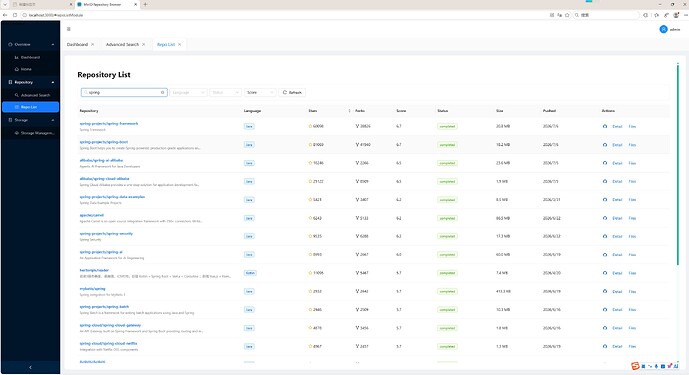Click the hamburger menu icon above the tabs

pyautogui.click(x=69, y=29)
